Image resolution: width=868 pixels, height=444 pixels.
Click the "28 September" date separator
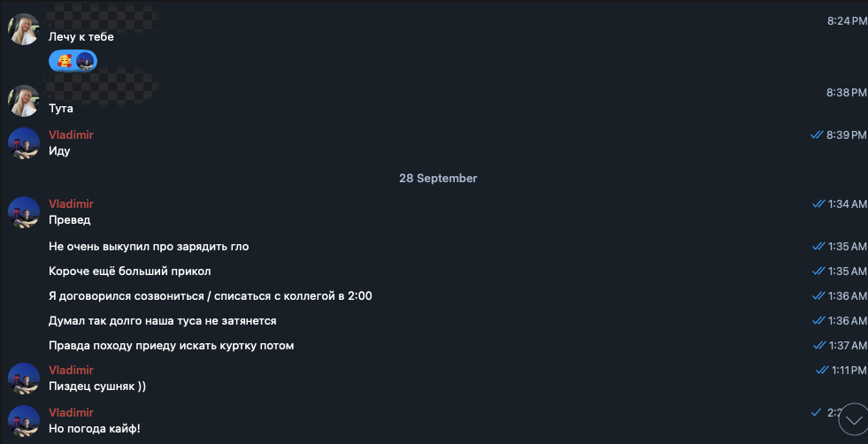438,179
